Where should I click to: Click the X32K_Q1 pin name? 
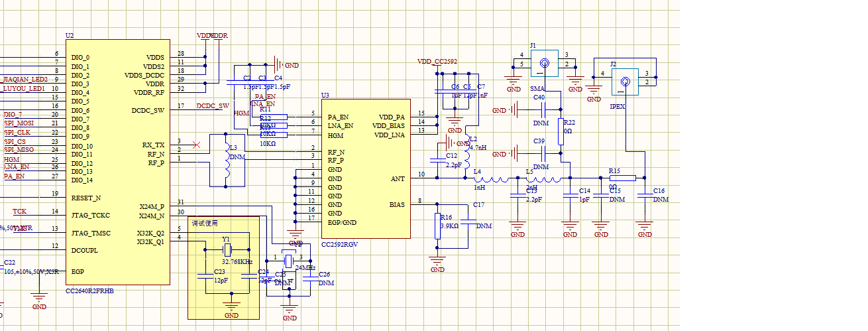tap(150, 241)
